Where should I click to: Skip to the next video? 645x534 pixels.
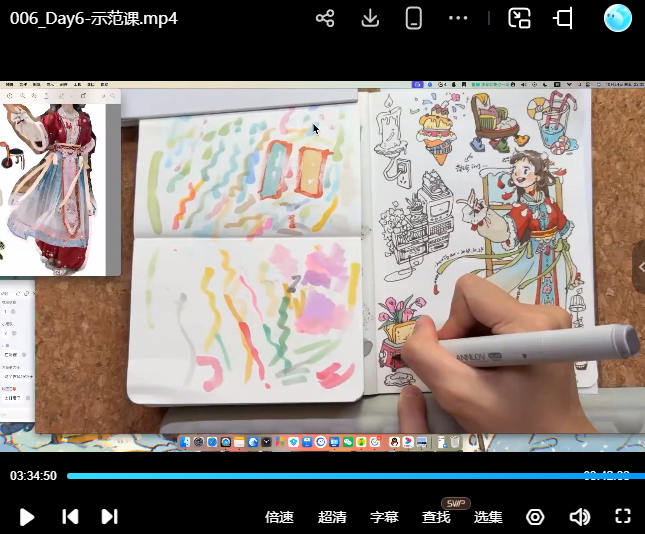pos(110,517)
